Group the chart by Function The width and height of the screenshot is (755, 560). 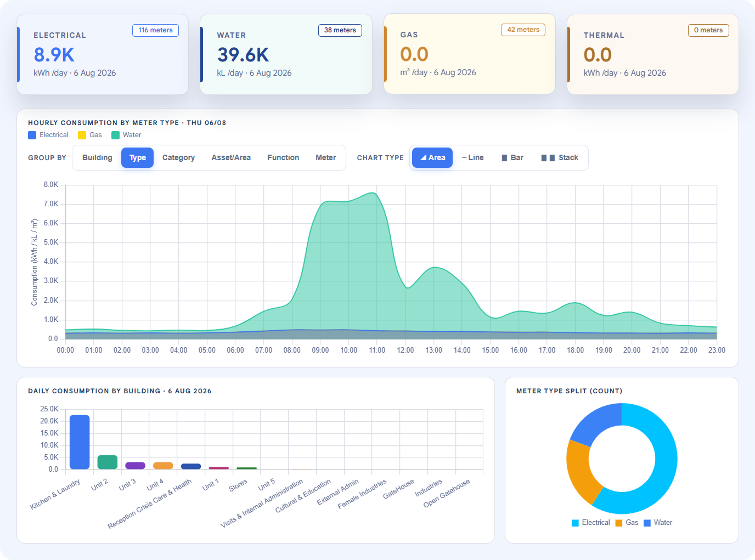283,158
